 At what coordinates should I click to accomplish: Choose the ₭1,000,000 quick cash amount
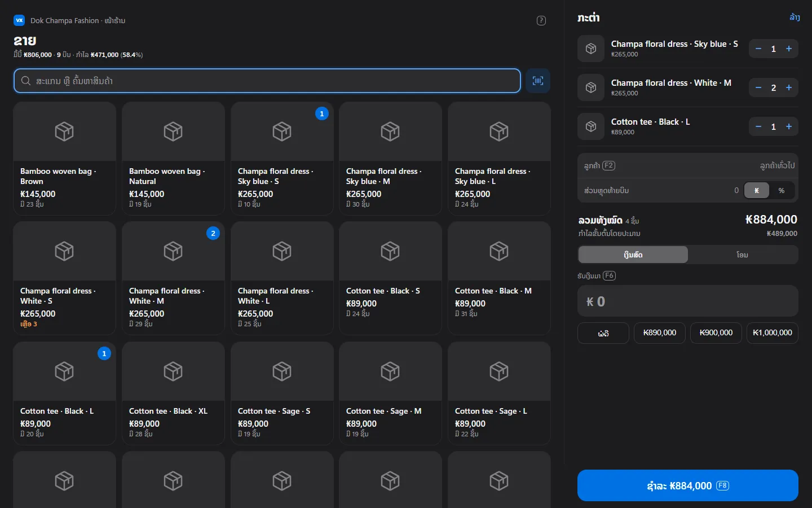click(x=773, y=333)
